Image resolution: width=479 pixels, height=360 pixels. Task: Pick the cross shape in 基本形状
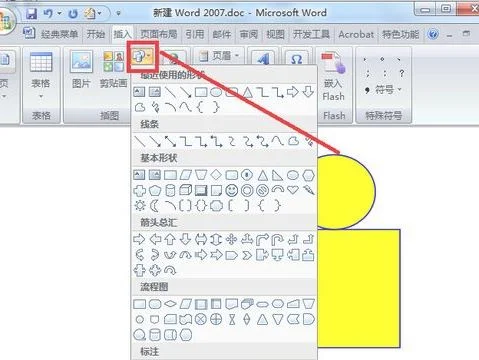click(x=140, y=190)
